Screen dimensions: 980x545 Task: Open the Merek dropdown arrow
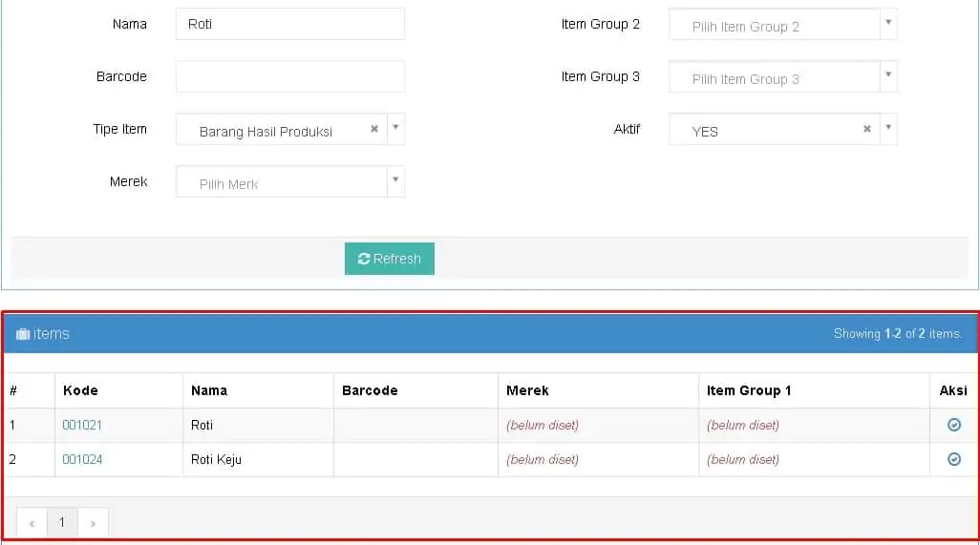tap(395, 181)
